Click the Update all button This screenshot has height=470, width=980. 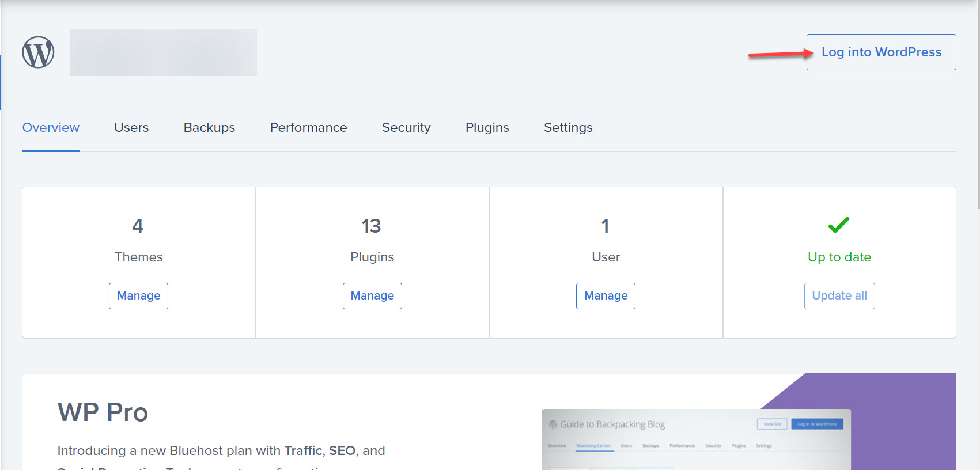(839, 296)
